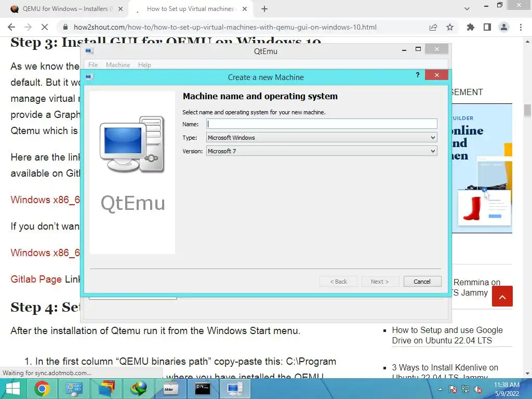532x399 pixels.
Task: Open the Adobe application taskbar icon
Action: tap(170, 389)
